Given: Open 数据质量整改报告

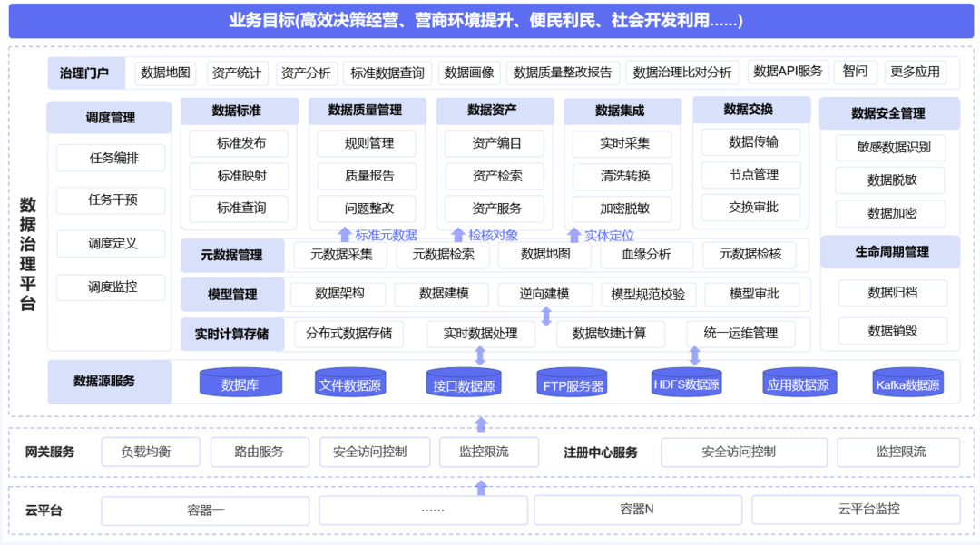Looking at the screenshot, I should [x=563, y=73].
